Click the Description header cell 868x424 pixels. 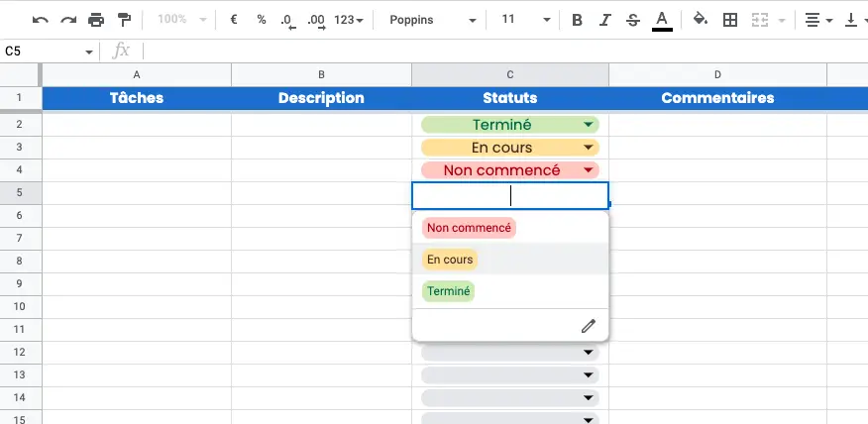(322, 98)
